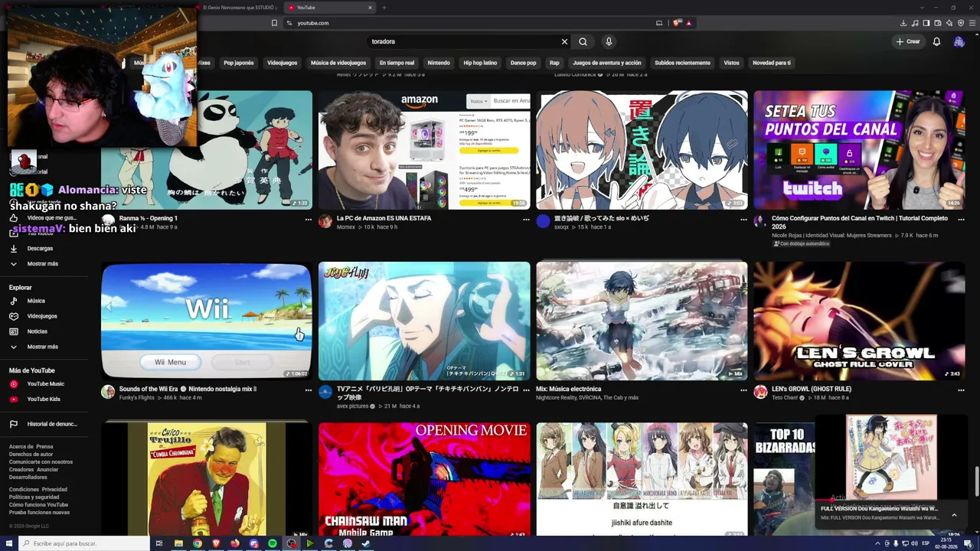Viewport: 980px width, 551px height.
Task: Open Chrome from the taskbar
Action: point(198,543)
